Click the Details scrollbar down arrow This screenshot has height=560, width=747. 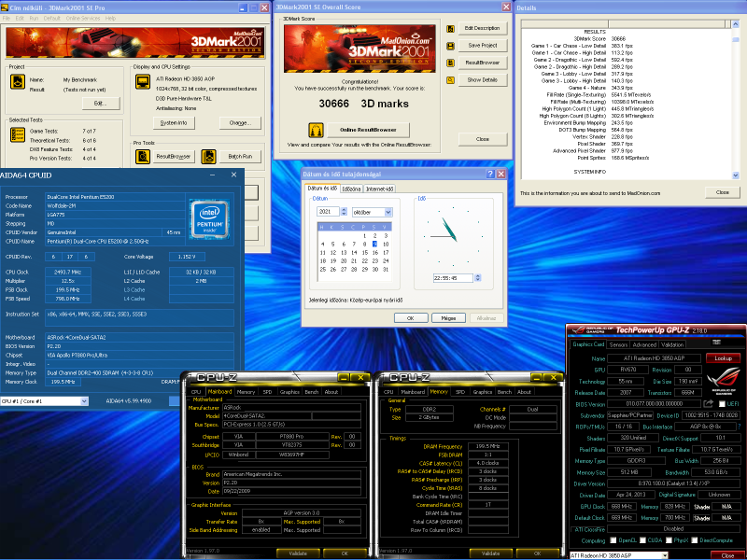pos(736,175)
